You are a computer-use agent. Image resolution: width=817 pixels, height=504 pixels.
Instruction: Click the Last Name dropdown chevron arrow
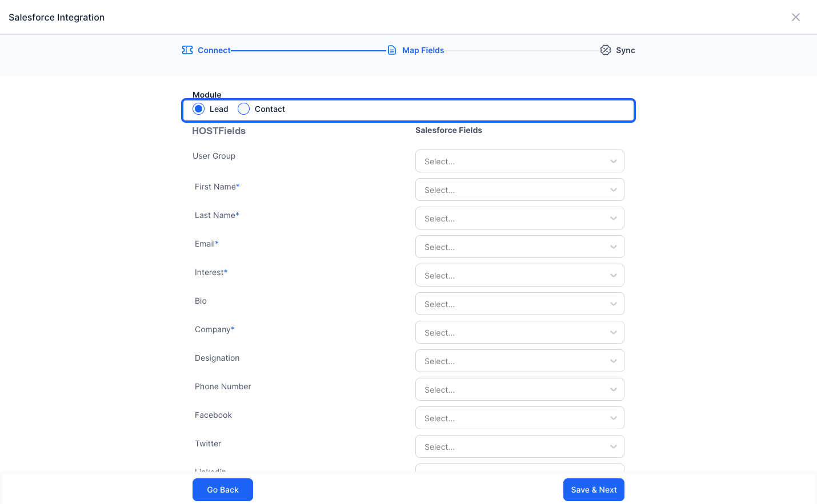coord(614,218)
